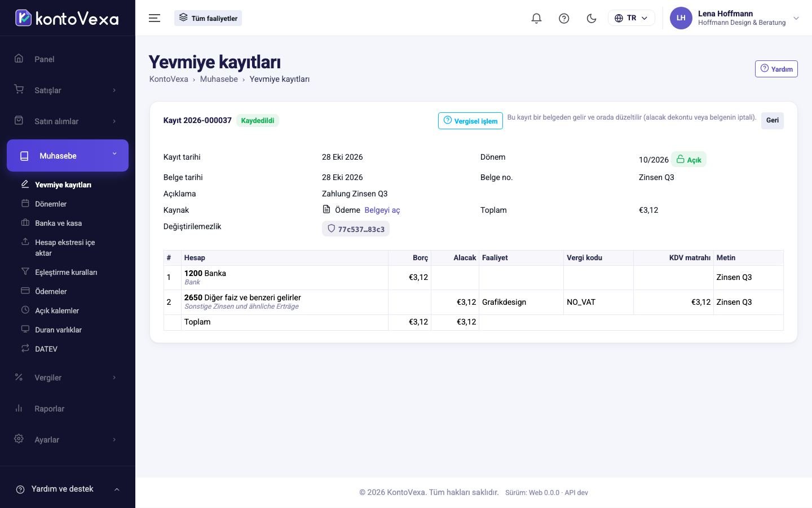Select the 2650 Diğer faiz ve benzeri gelirler row
The image size is (812, 508).
[473, 302]
